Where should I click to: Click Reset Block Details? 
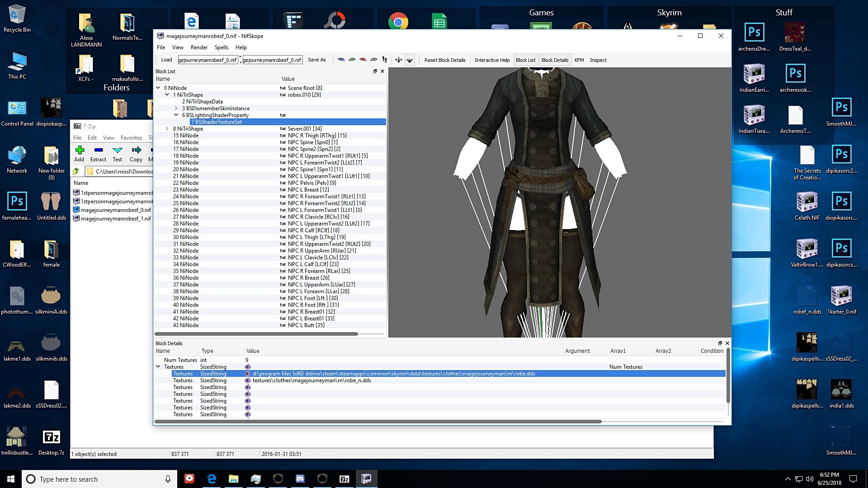click(444, 60)
